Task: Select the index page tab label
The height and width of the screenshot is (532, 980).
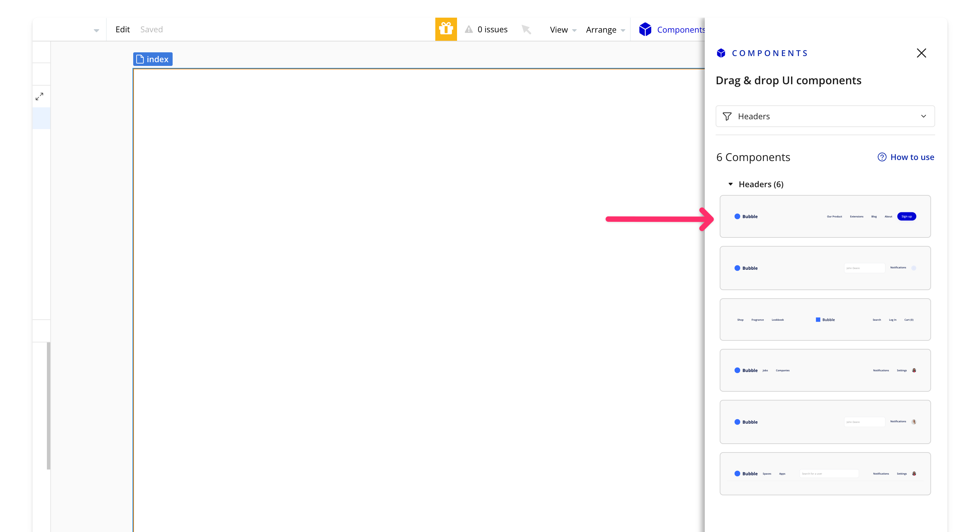Action: 153,59
